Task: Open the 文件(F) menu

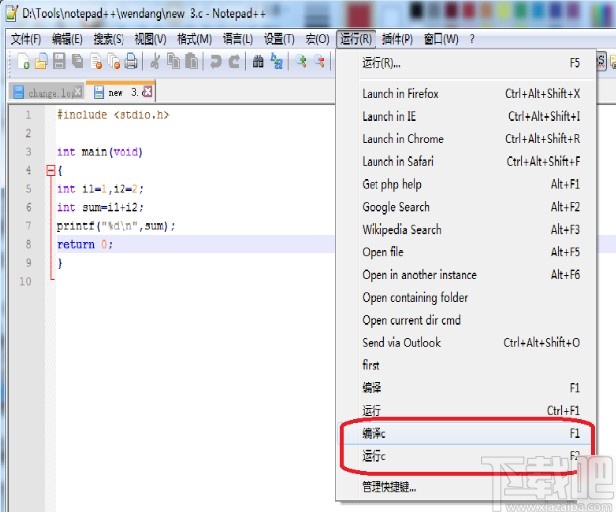Action: (26, 39)
